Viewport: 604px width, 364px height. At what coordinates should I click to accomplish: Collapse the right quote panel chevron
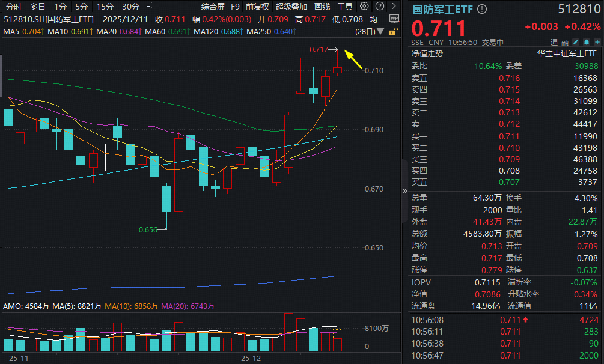click(404, 191)
